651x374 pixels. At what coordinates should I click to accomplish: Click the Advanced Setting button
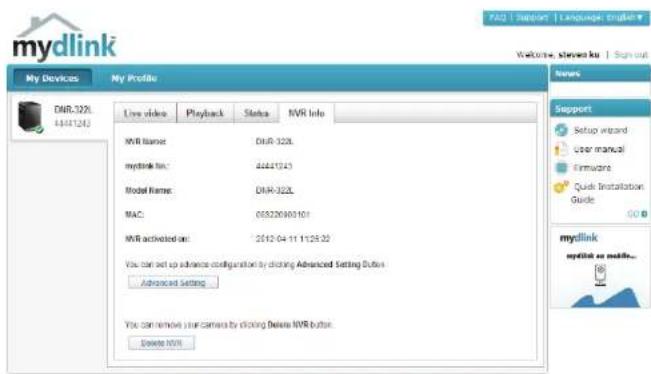(173, 283)
